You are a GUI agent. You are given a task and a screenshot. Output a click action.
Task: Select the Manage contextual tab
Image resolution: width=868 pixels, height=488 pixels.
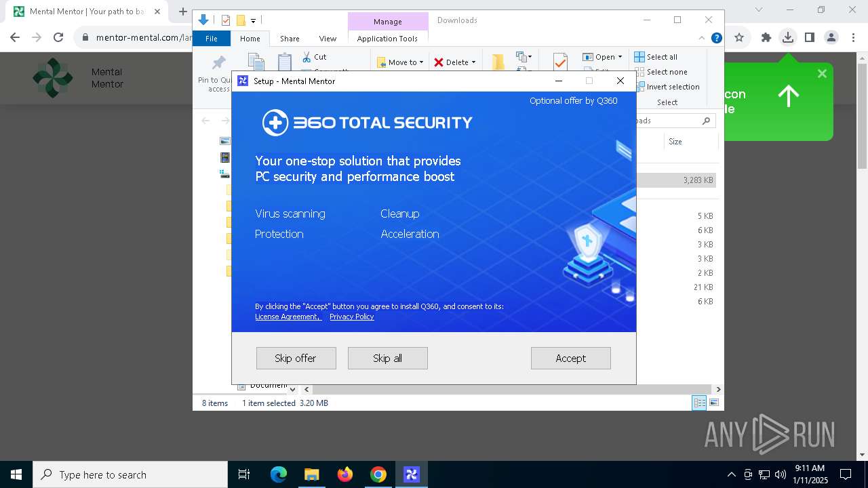[387, 21]
